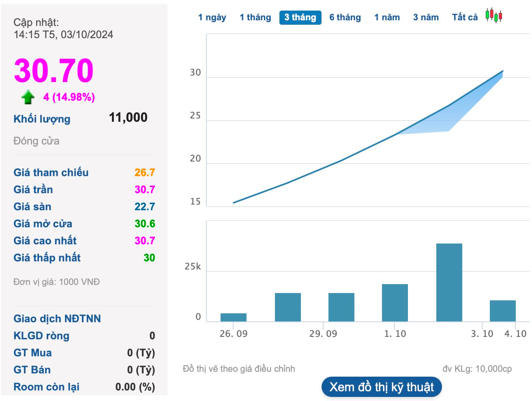This screenshot has height=401, width=532.
Task: Switch to the 1 ngày tab
Action: [212, 17]
